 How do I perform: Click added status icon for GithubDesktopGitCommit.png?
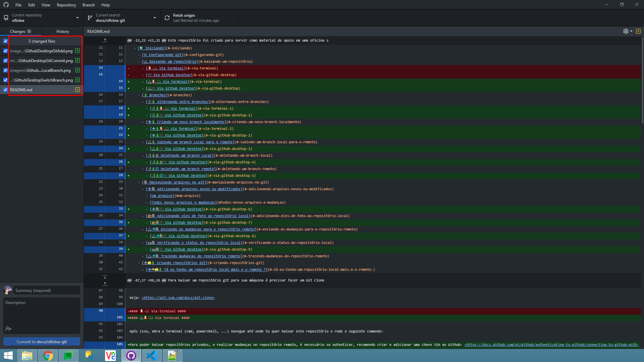coord(78,60)
